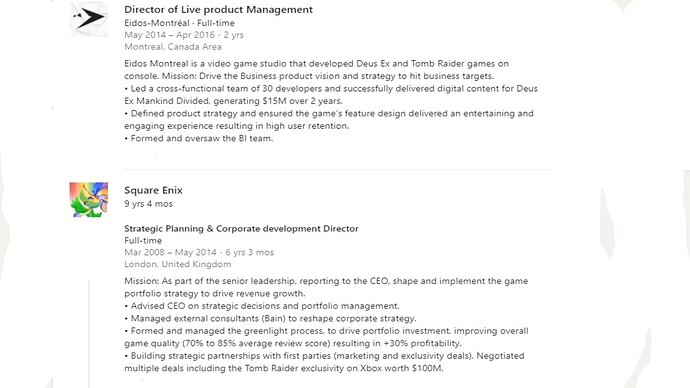The image size is (690, 388).
Task: Open the Director of Live product Management title
Action: point(218,9)
